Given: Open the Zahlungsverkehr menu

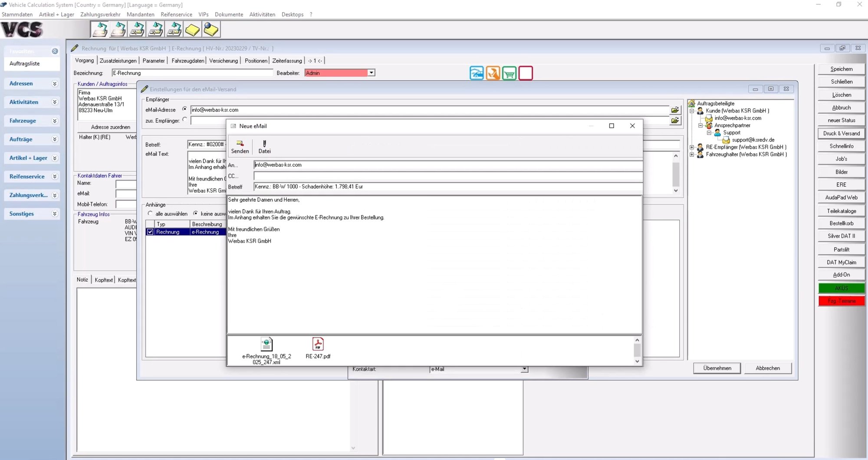Looking at the screenshot, I should tap(100, 14).
